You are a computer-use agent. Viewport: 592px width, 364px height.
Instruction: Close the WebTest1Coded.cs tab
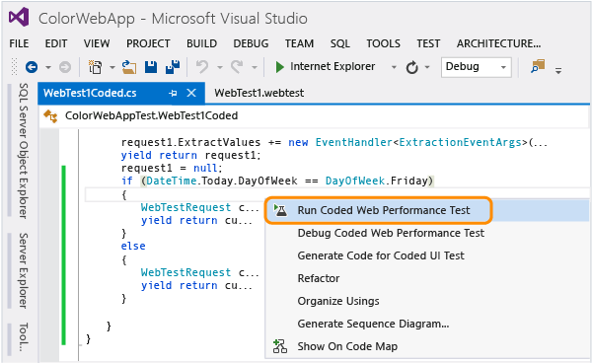click(x=191, y=93)
